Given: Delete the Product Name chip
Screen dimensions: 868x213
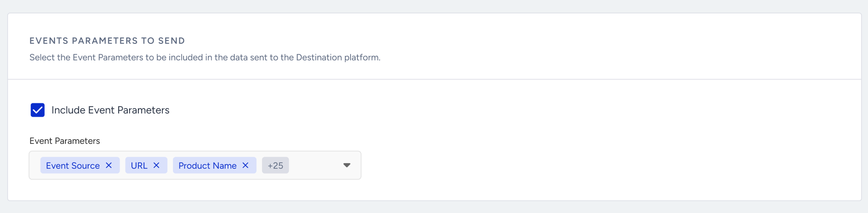Looking at the screenshot, I should (245, 165).
